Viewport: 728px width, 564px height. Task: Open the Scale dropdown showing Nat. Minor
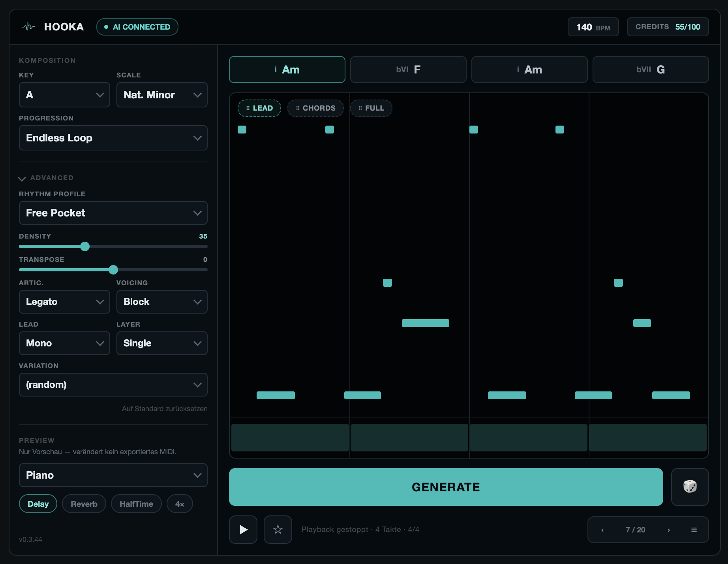tap(162, 95)
